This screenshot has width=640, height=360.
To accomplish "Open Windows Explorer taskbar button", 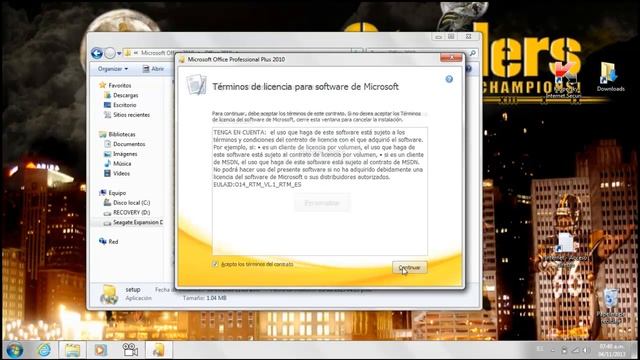I will (x=73, y=350).
